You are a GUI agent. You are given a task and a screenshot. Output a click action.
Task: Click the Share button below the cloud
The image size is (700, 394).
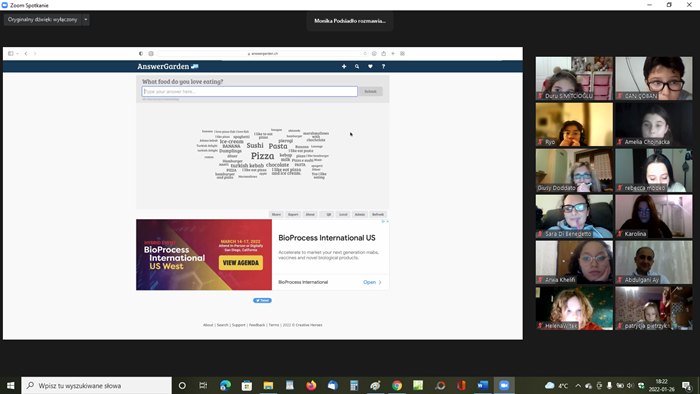coord(276,215)
